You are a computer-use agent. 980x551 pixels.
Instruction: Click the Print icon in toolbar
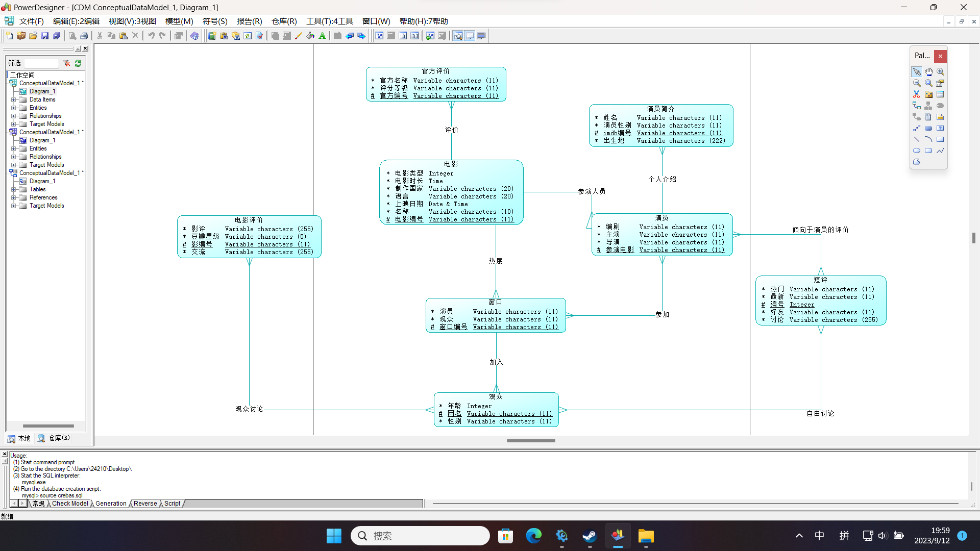(84, 36)
